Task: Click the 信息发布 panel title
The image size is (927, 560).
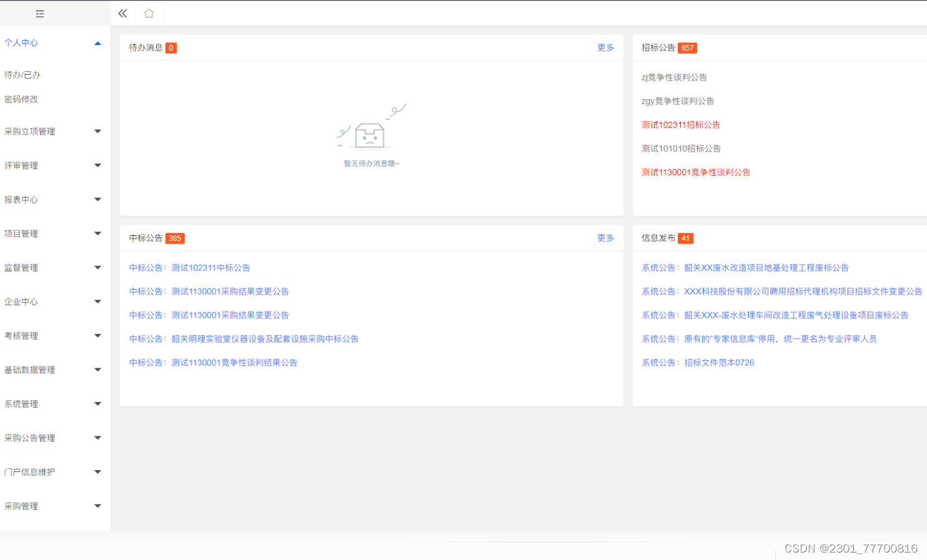Action: click(658, 238)
